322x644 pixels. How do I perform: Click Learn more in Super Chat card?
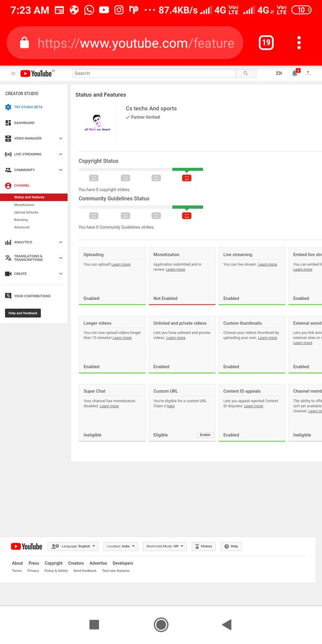[x=109, y=406]
